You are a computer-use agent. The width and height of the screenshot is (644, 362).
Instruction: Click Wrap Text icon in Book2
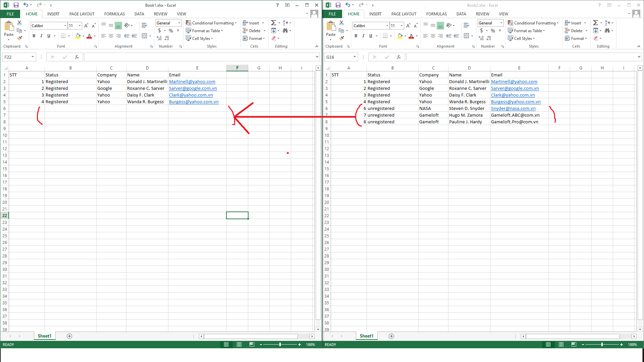point(466,25)
